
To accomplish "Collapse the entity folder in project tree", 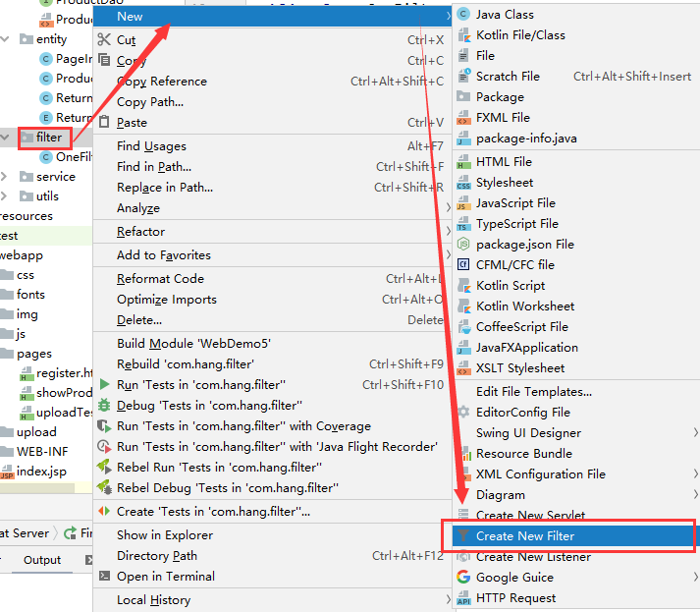I will 5,39.
